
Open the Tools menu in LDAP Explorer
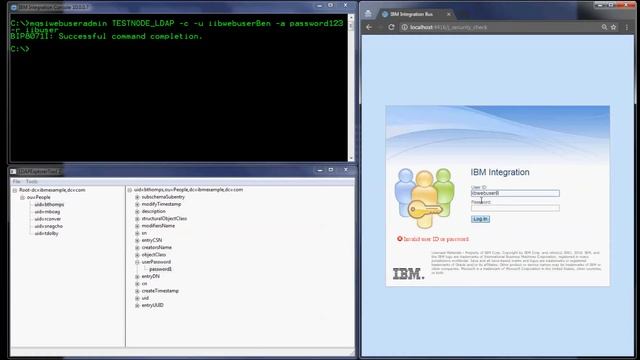click(x=31, y=181)
